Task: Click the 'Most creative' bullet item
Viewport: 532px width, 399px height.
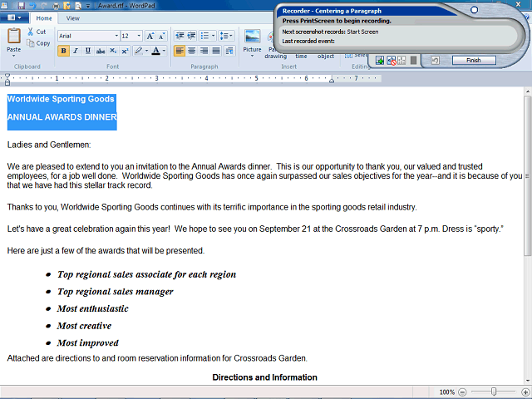Action: click(84, 326)
